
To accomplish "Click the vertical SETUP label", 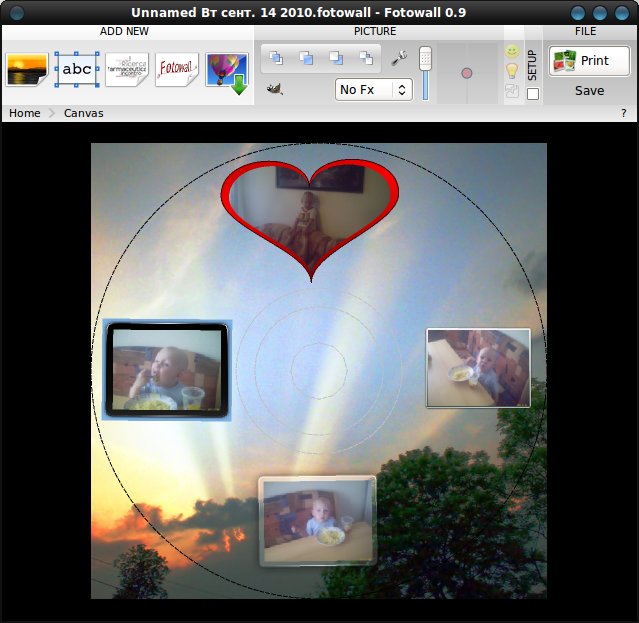I will [532, 65].
